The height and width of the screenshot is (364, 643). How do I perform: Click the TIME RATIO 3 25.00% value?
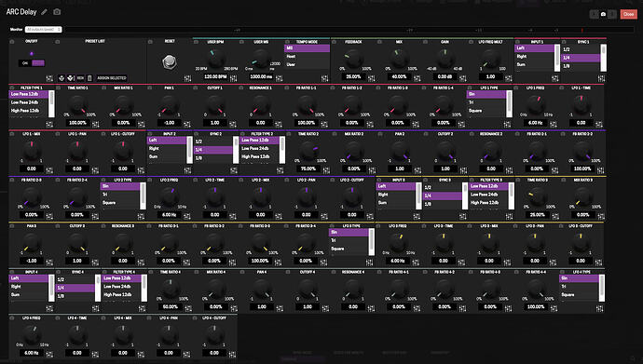[537, 214]
